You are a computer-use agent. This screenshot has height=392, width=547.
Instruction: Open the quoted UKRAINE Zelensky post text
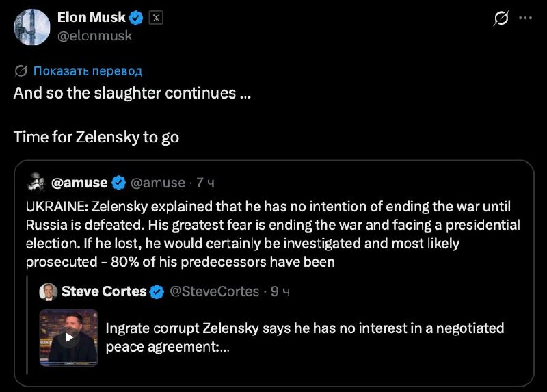tap(273, 234)
